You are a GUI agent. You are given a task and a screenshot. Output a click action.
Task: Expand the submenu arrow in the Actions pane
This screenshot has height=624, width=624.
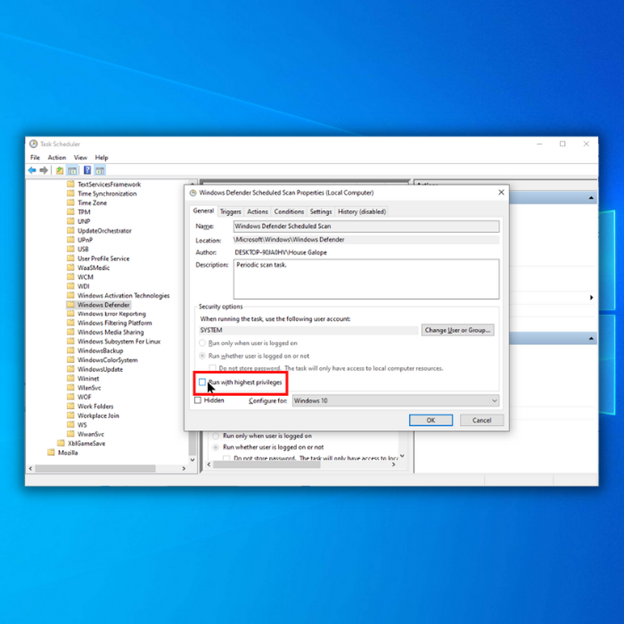pos(591,298)
